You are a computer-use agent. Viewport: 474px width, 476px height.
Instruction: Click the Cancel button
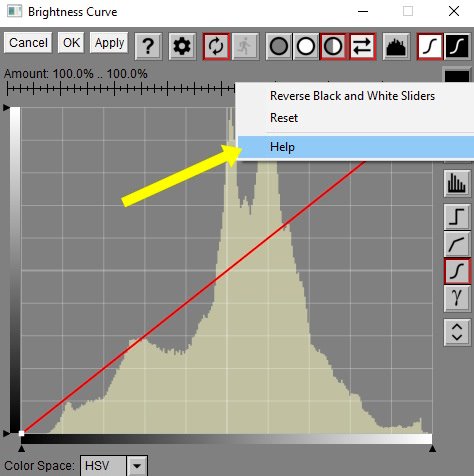coord(28,43)
